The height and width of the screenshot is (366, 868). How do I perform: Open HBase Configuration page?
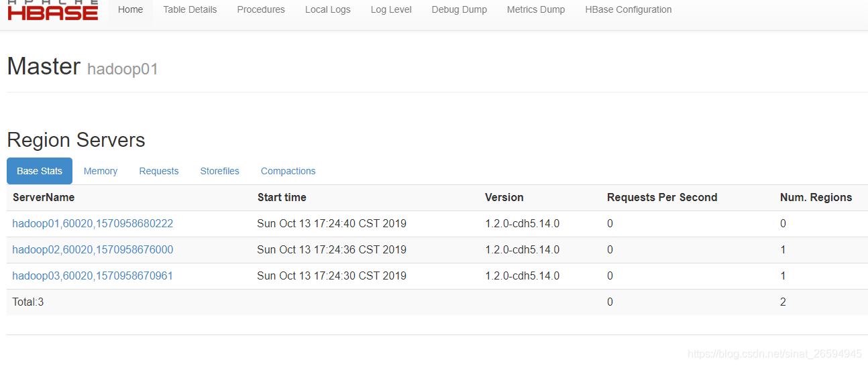pyautogui.click(x=629, y=10)
